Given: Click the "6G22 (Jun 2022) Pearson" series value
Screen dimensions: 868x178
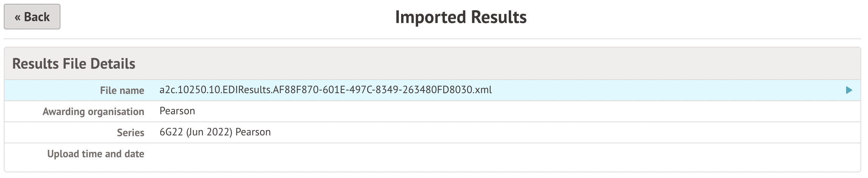Looking at the screenshot, I should 215,132.
